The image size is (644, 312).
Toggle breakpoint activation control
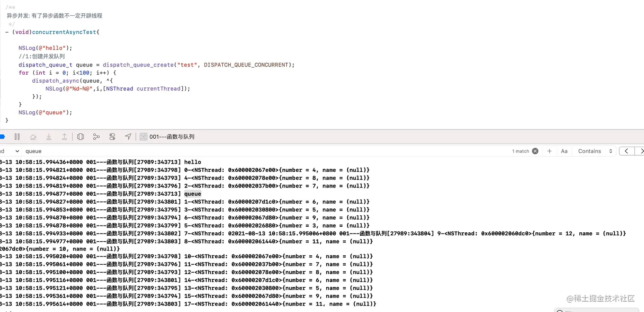click(x=3, y=136)
